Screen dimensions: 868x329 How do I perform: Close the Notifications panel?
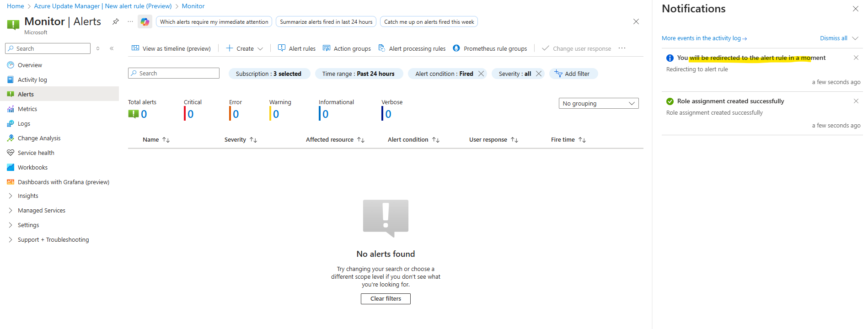pyautogui.click(x=855, y=9)
